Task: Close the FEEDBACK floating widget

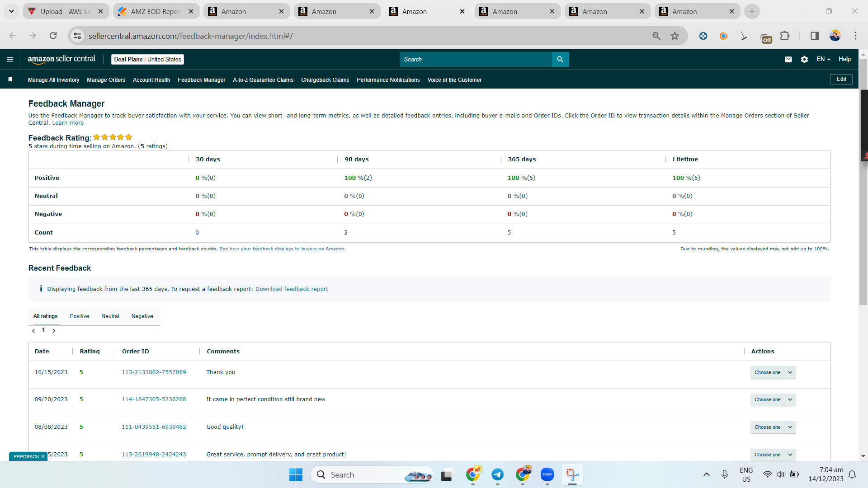Action: 43,456
